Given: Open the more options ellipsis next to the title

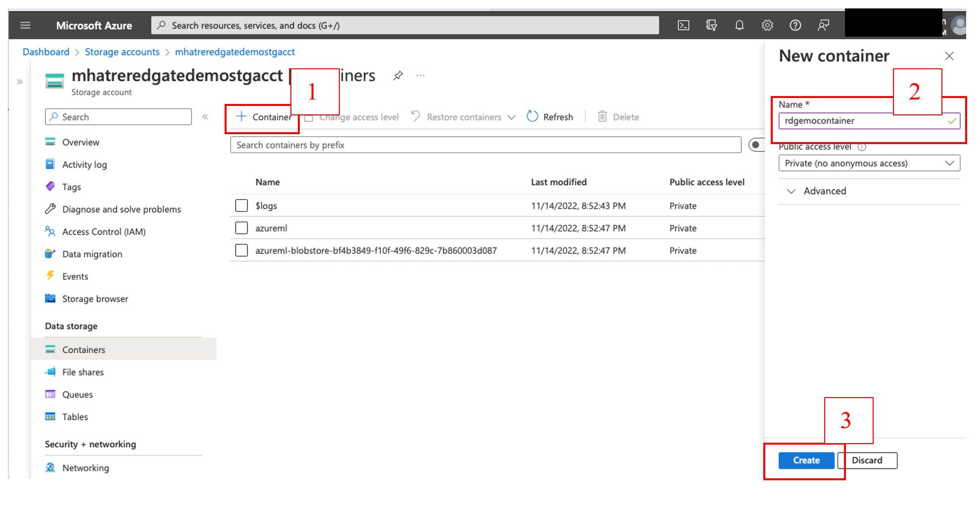Looking at the screenshot, I should 420,76.
